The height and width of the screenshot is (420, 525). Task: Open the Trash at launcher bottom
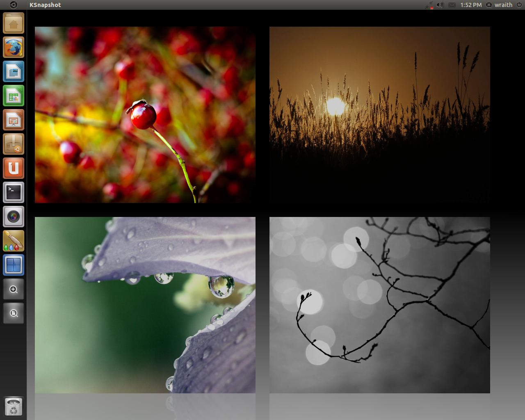click(x=14, y=407)
